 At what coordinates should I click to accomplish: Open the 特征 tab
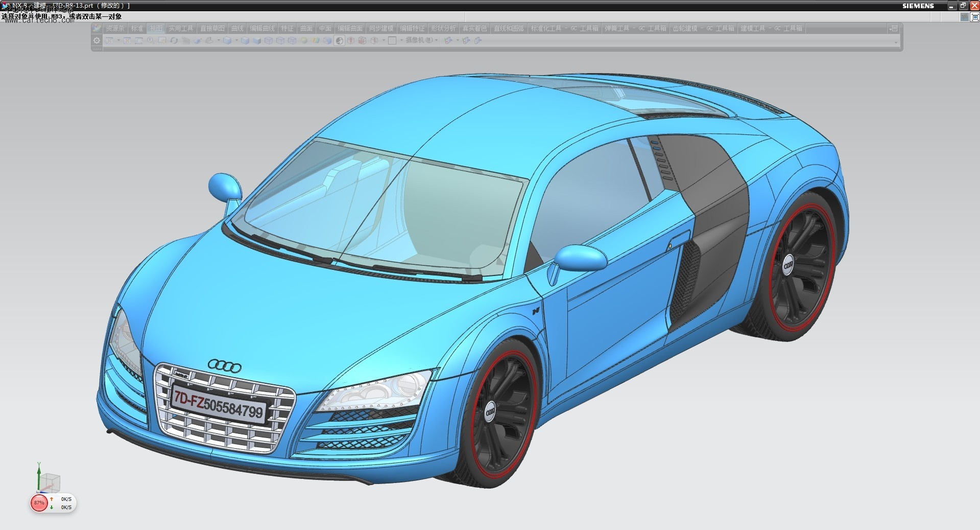[x=288, y=29]
